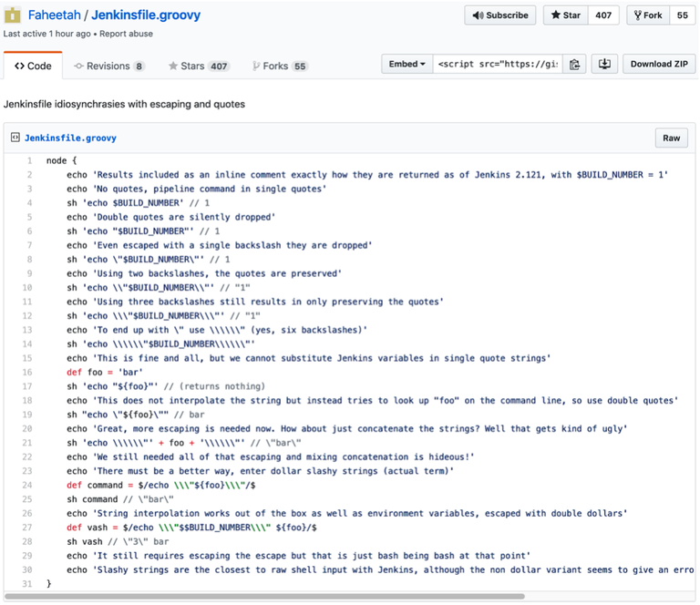Click the 'sh vash' code line
Viewport: 700px width, 605px height.
118,541
